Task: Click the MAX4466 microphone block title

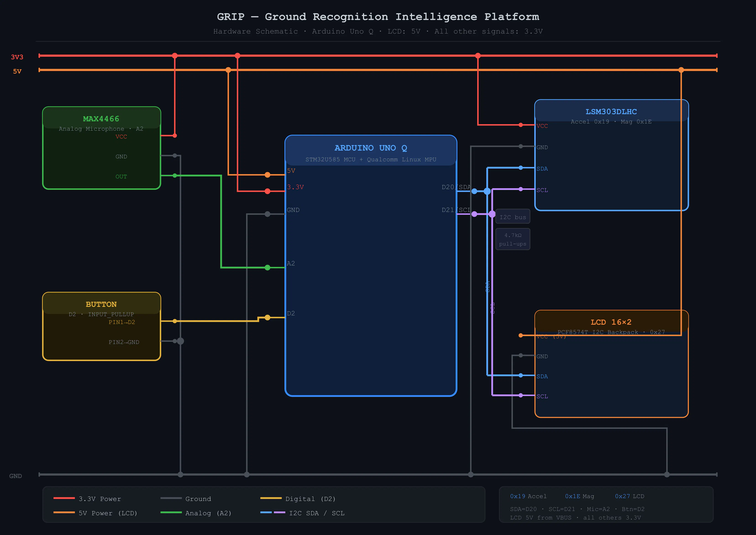Action: (101, 119)
